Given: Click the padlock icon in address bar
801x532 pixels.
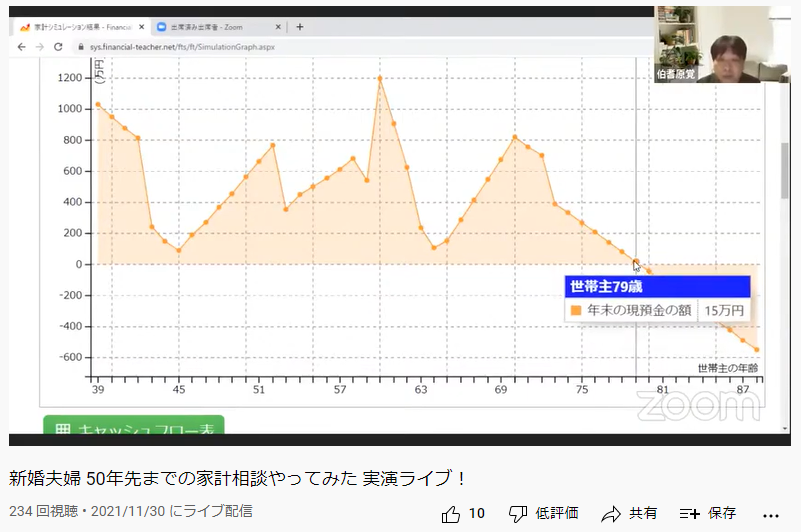Looking at the screenshot, I should point(81,47).
